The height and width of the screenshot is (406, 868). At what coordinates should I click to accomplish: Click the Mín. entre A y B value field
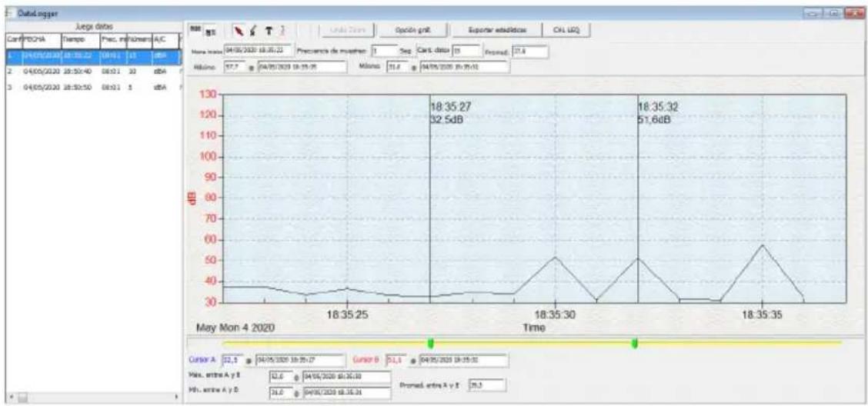280,393
